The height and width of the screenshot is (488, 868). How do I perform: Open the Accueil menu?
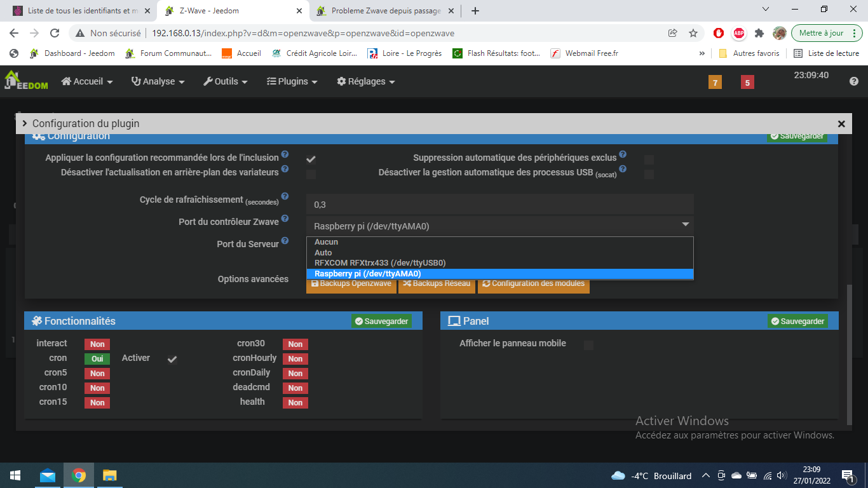(x=87, y=81)
